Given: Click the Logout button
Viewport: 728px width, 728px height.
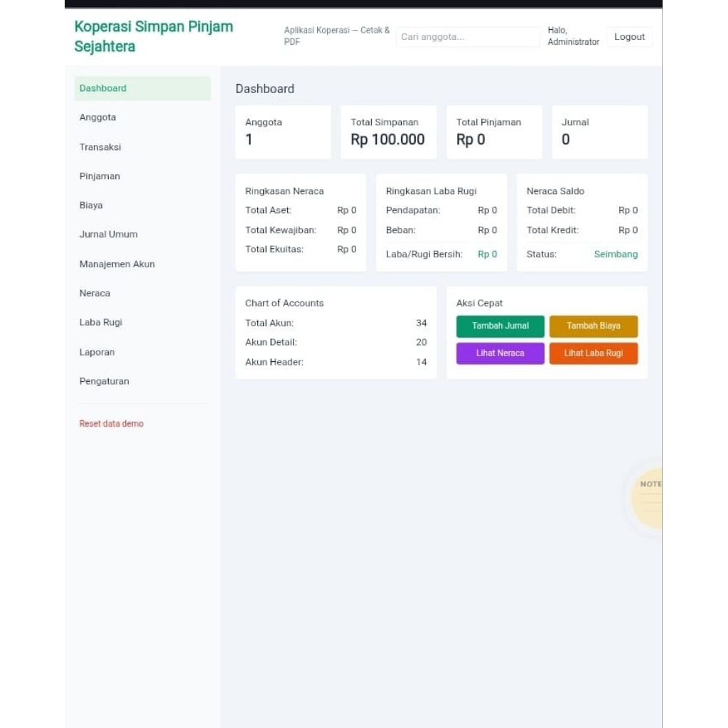Looking at the screenshot, I should [629, 37].
